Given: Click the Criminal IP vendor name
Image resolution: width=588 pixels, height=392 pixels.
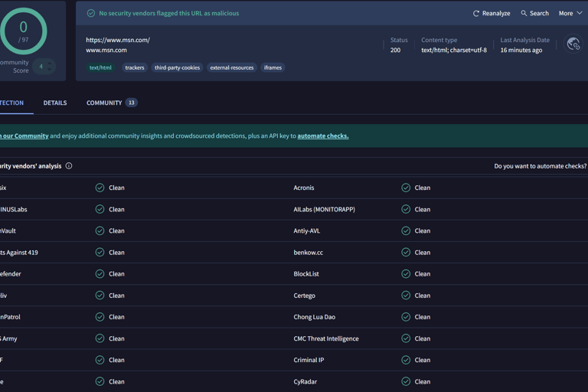Looking at the screenshot, I should coord(309,360).
